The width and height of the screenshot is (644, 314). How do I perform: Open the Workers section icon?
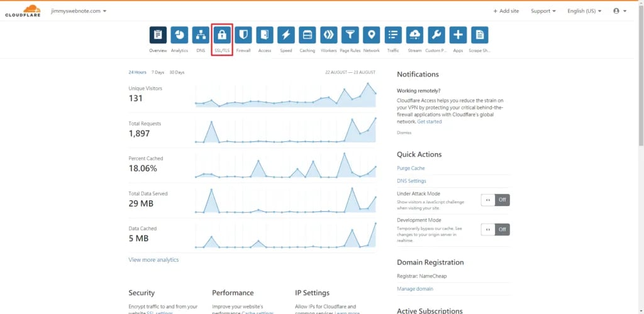click(329, 35)
